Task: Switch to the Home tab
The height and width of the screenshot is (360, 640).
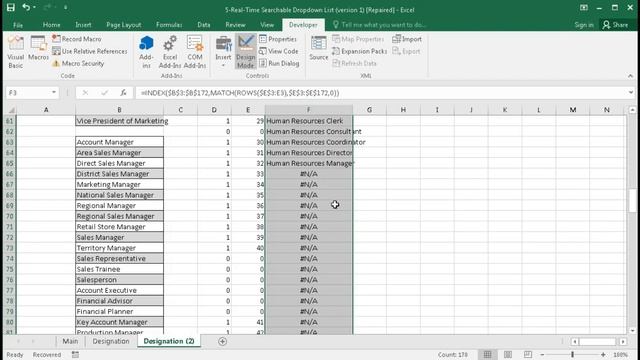Action: click(x=51, y=25)
